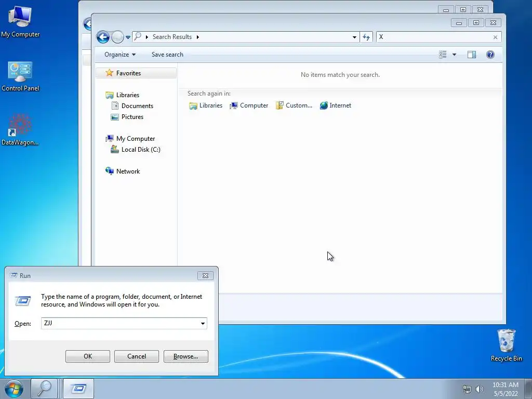Open My Computer desktop icon
The width and height of the screenshot is (532, 399).
20,21
